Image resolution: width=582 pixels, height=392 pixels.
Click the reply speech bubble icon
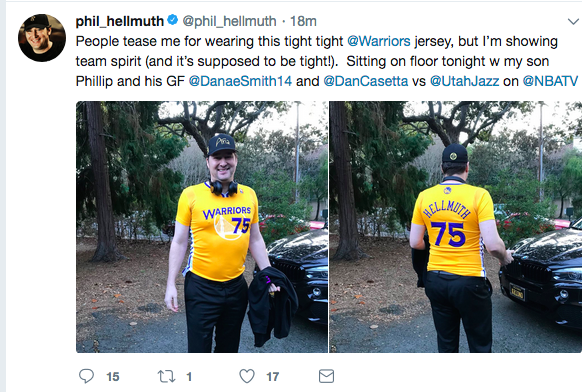click(x=86, y=376)
